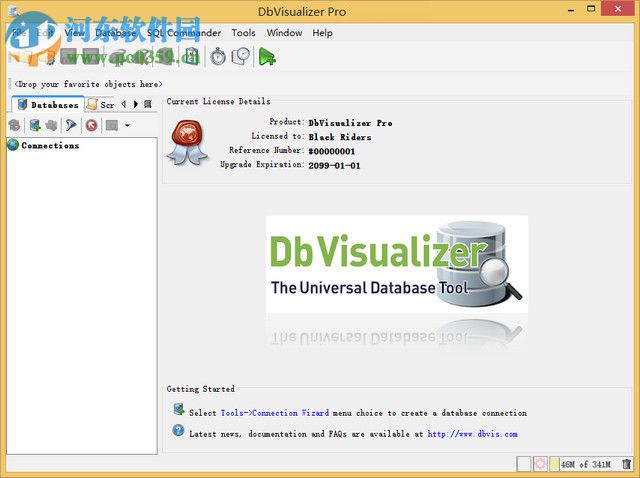
Task: Click the blue question mark help icon
Action: tap(178, 430)
